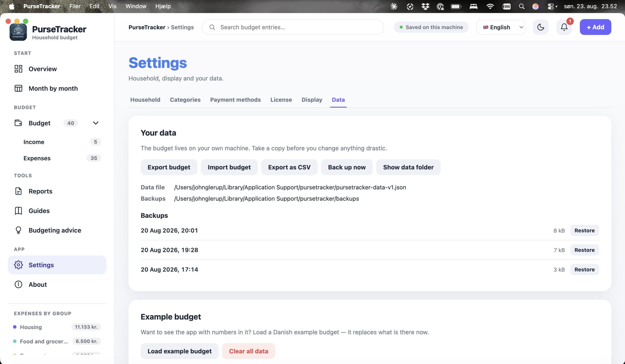The height and width of the screenshot is (364, 625).
Task: Click the Search budget entries field
Action: click(293, 27)
